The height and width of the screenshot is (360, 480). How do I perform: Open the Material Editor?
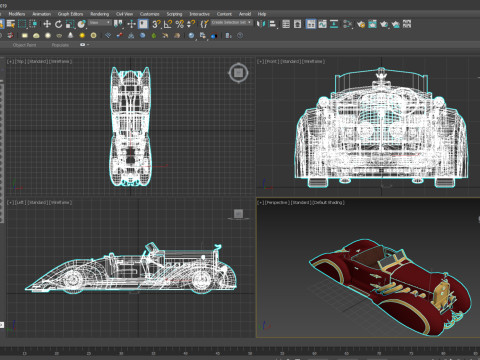[x=347, y=24]
